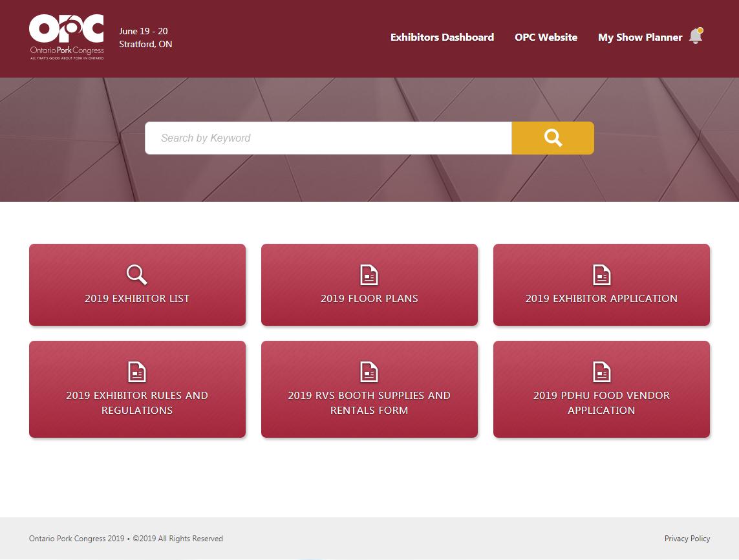Screen dimensions: 739x560
Task: Focus the Search by Keyword field
Action: click(x=328, y=138)
